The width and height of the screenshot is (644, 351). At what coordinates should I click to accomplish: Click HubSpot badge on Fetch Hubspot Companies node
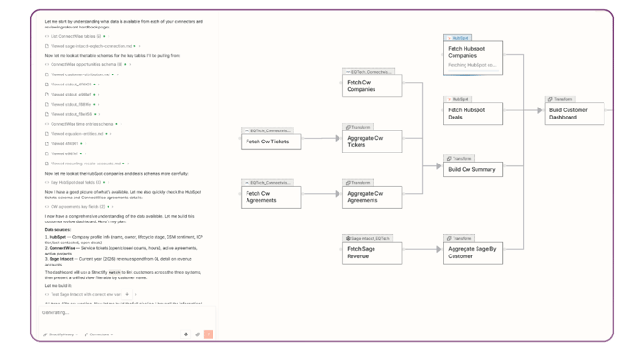click(457, 38)
